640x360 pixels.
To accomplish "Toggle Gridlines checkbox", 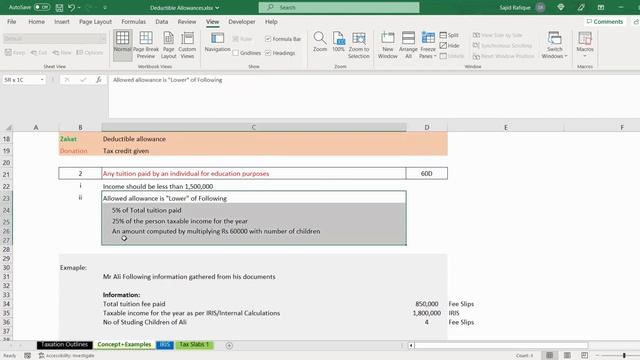I will tap(236, 53).
